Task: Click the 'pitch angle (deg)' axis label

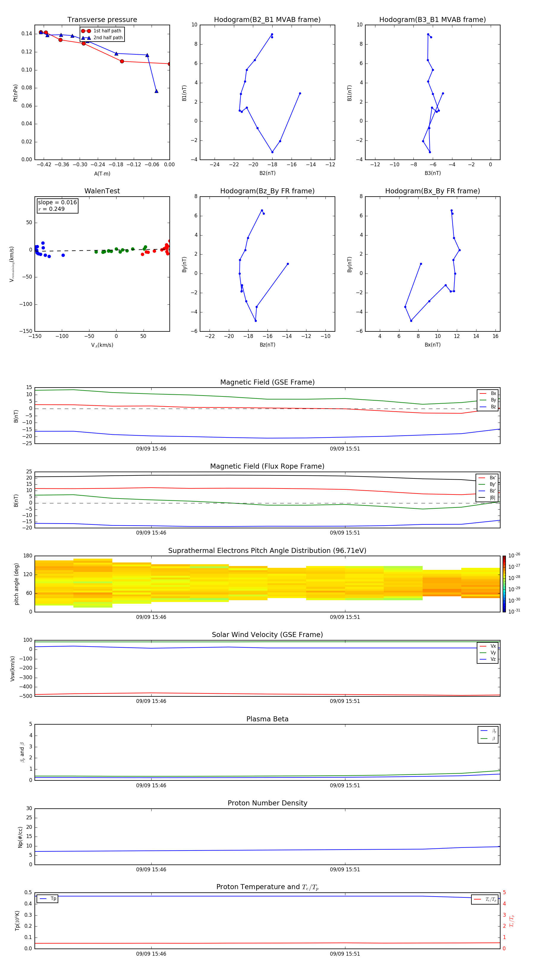Action: click(x=16, y=584)
